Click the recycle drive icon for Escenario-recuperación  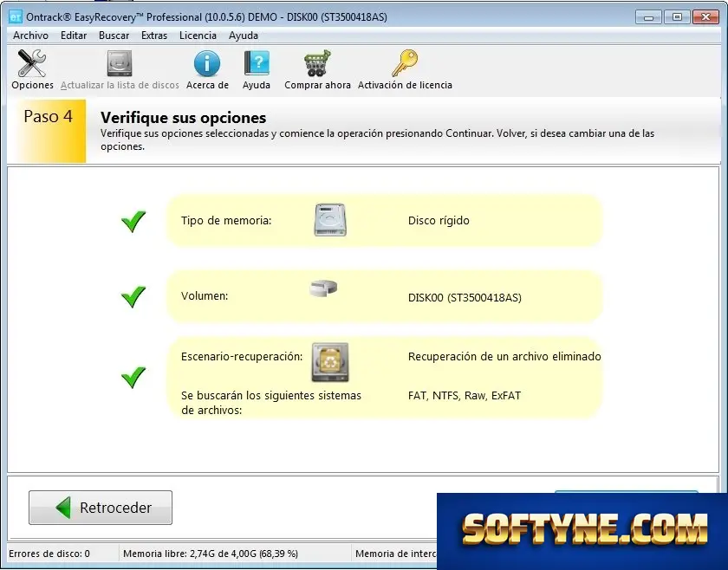pyautogui.click(x=330, y=362)
